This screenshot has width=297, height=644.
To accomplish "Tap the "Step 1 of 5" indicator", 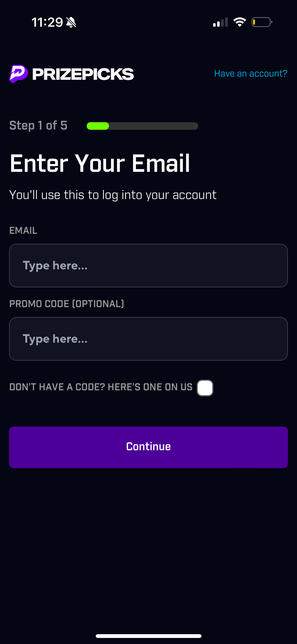I will point(38,125).
